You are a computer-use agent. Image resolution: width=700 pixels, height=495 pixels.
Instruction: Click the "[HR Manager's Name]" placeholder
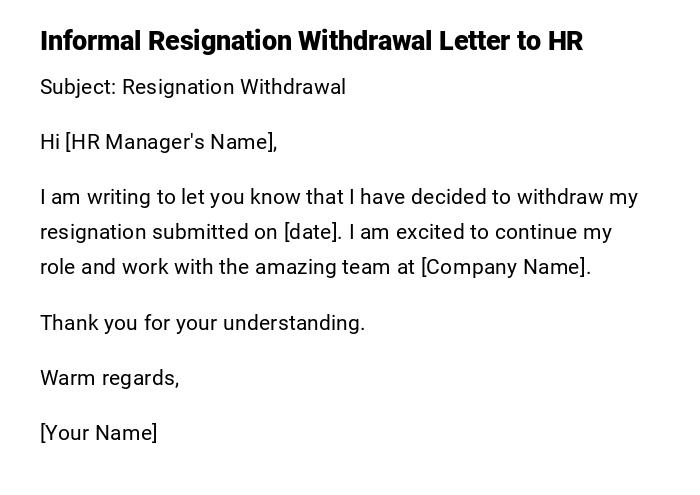tap(171, 142)
